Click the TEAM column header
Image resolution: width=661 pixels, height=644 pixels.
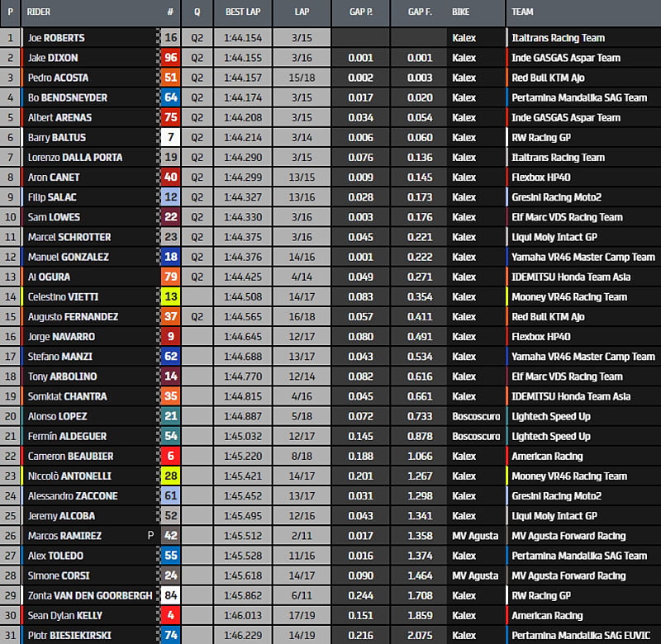coord(522,12)
